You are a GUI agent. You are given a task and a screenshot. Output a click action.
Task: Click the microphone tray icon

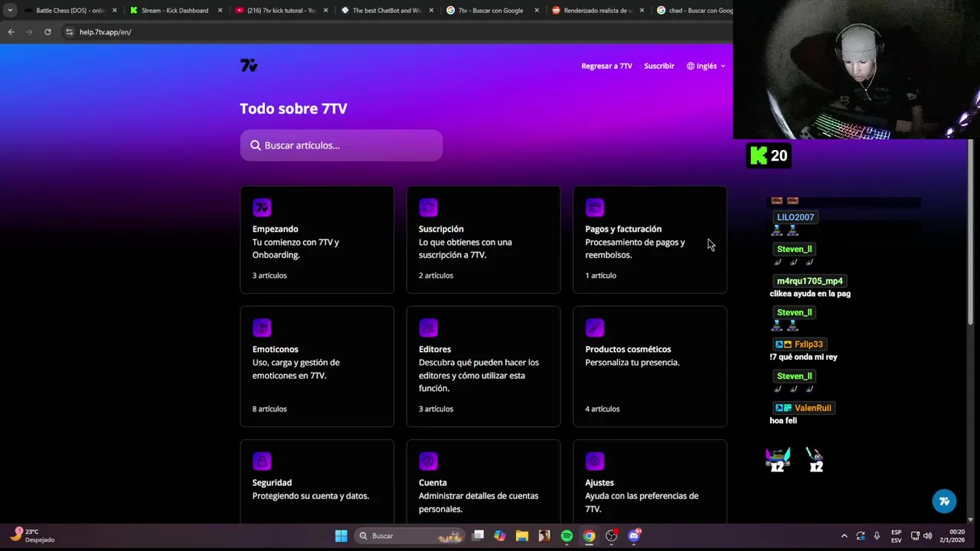[877, 536]
